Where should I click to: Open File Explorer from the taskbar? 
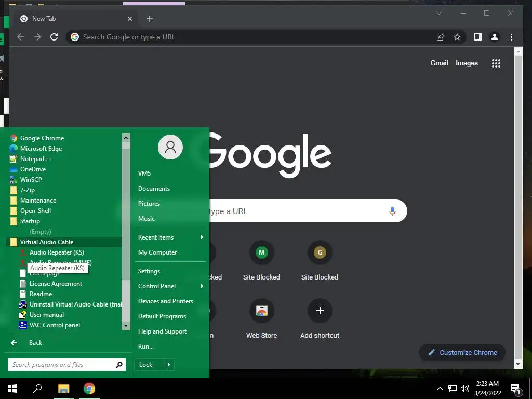coord(63,389)
